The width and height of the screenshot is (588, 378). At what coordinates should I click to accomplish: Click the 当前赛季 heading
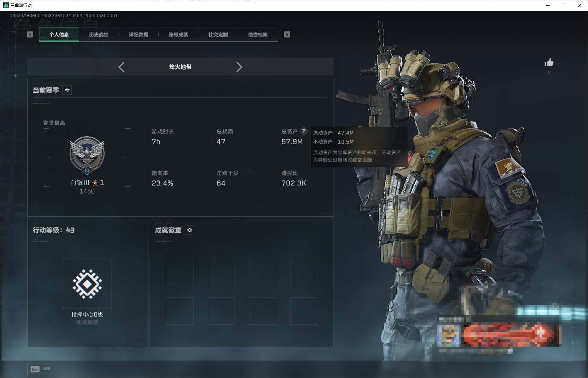click(x=46, y=90)
